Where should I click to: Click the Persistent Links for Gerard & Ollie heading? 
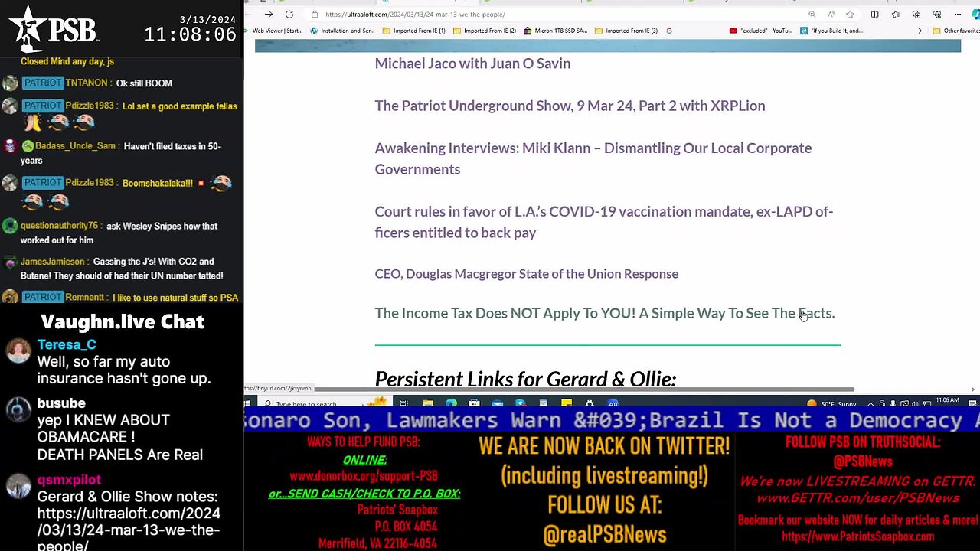525,379
